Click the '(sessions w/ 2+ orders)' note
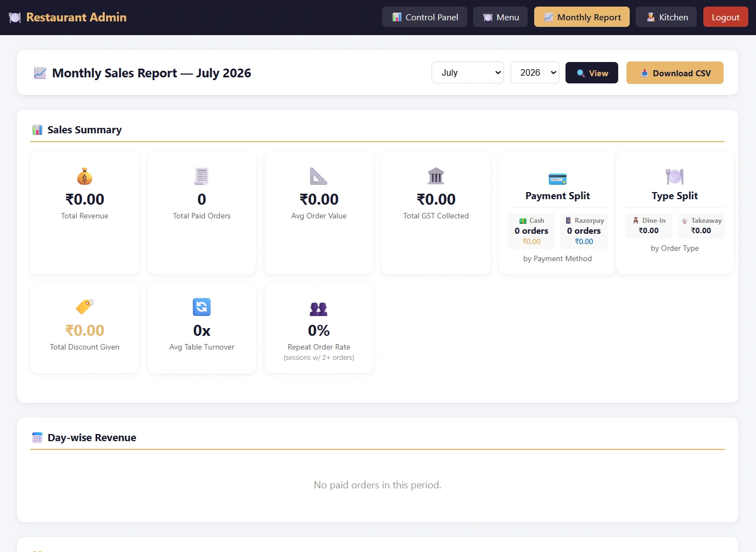The height and width of the screenshot is (552, 756). pyautogui.click(x=319, y=358)
